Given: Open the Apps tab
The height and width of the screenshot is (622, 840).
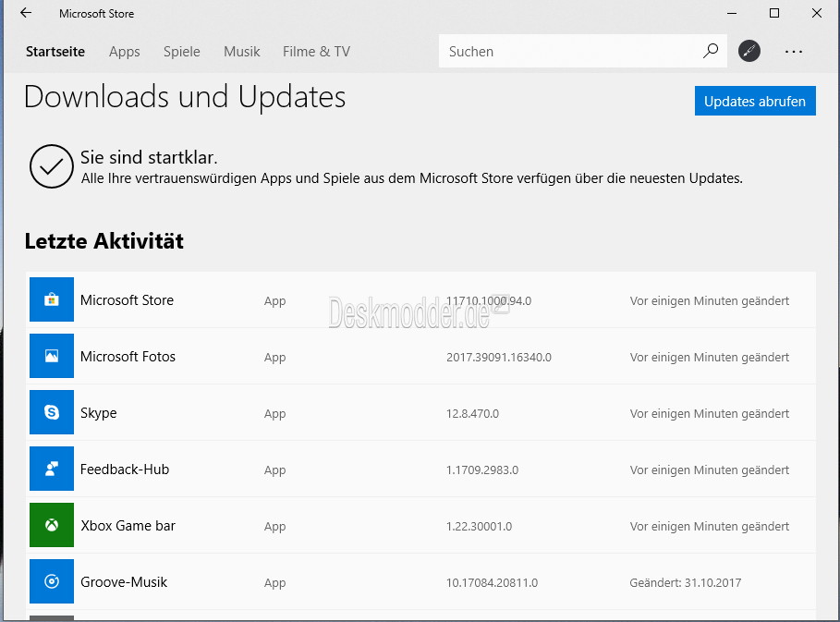Looking at the screenshot, I should (x=124, y=52).
